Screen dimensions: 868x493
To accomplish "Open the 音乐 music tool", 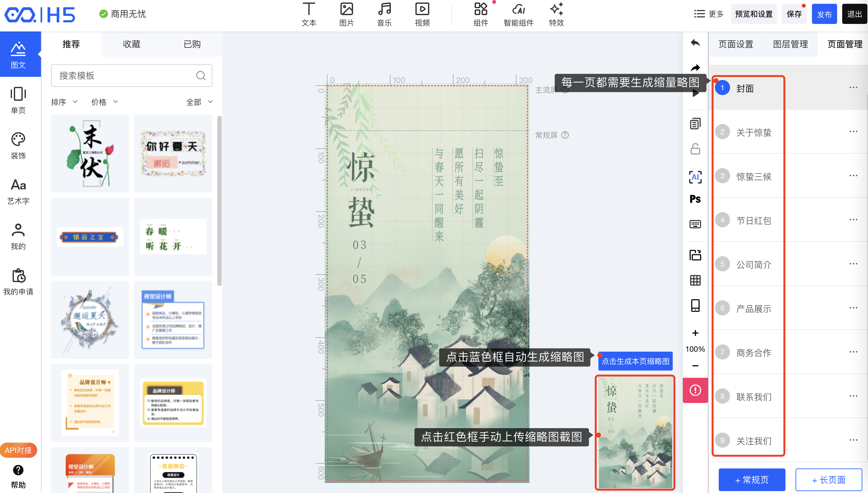I will point(384,14).
